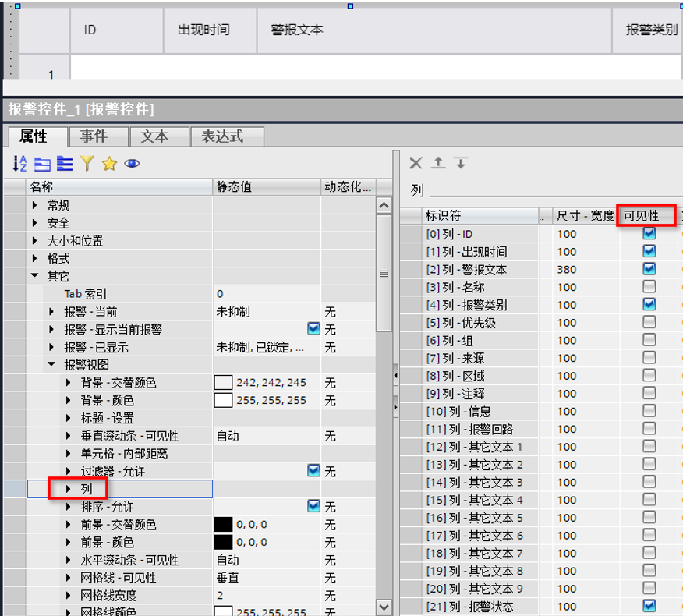The height and width of the screenshot is (616, 683).
Task: Click the delete X icon above column list
Action: coord(416,163)
